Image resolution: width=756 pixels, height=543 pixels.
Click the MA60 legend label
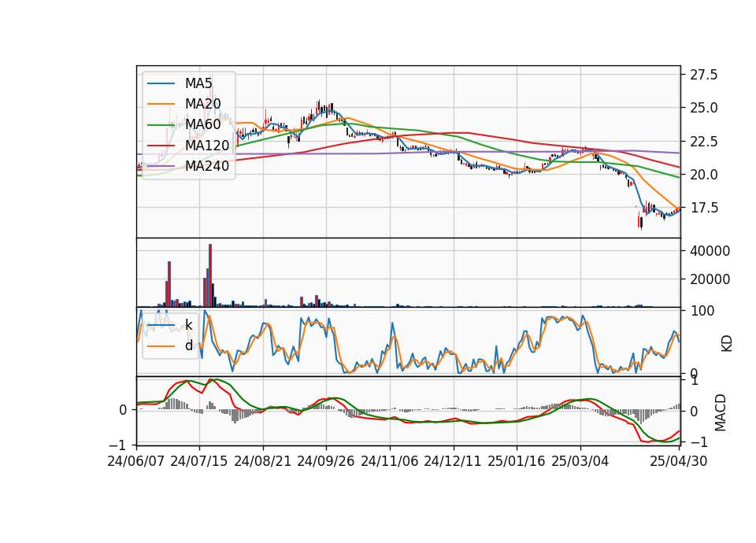pyautogui.click(x=202, y=124)
